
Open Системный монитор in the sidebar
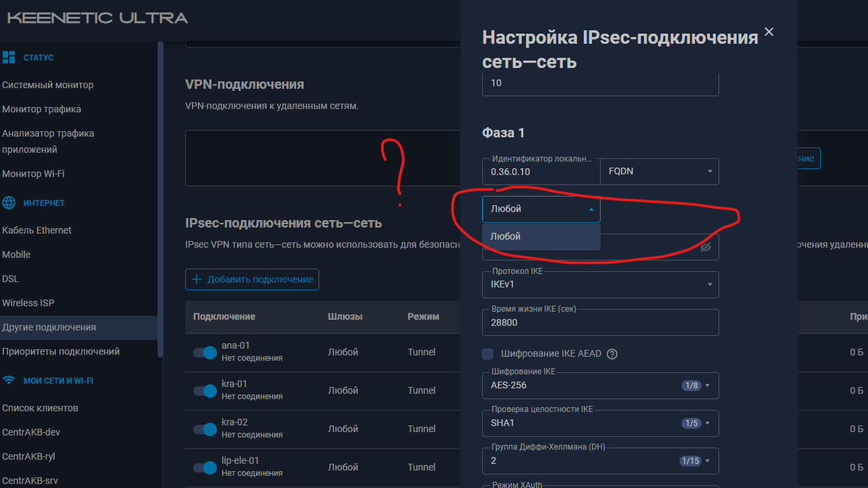[x=48, y=85]
